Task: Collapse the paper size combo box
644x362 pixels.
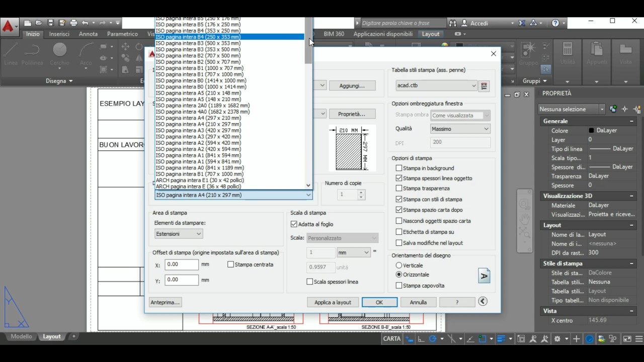Action: pos(233,195)
